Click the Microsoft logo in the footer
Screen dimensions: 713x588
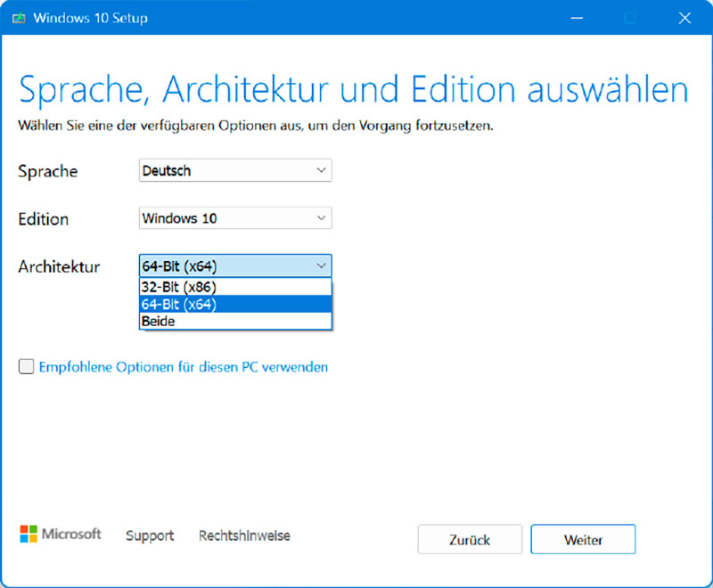(60, 535)
